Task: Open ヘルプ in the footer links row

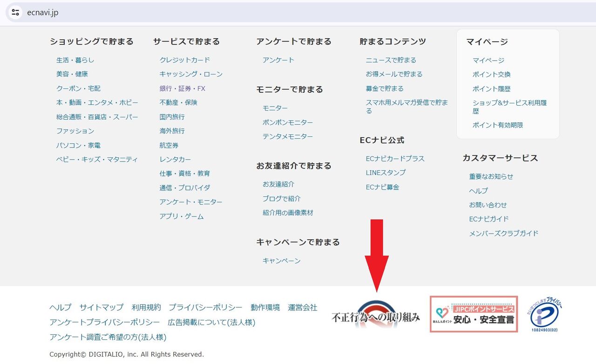Action: point(60,308)
